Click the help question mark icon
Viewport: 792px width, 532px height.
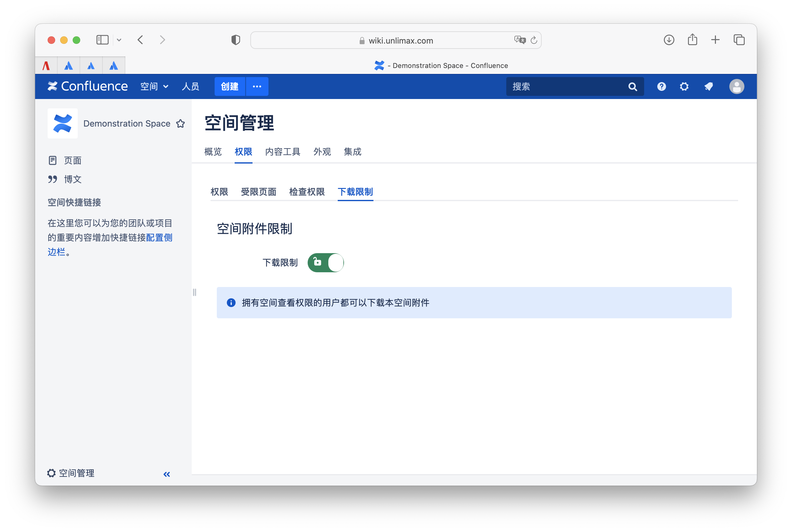pyautogui.click(x=661, y=86)
